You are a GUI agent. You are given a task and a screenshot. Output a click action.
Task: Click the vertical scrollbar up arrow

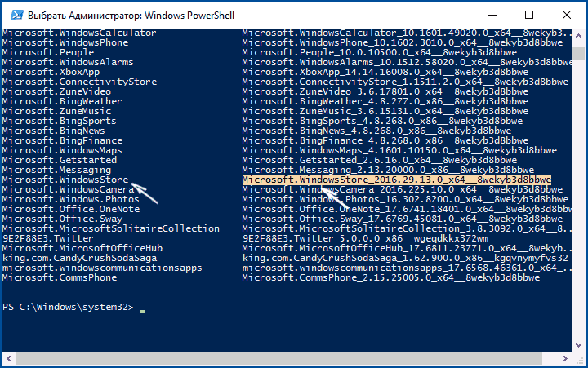click(x=579, y=37)
